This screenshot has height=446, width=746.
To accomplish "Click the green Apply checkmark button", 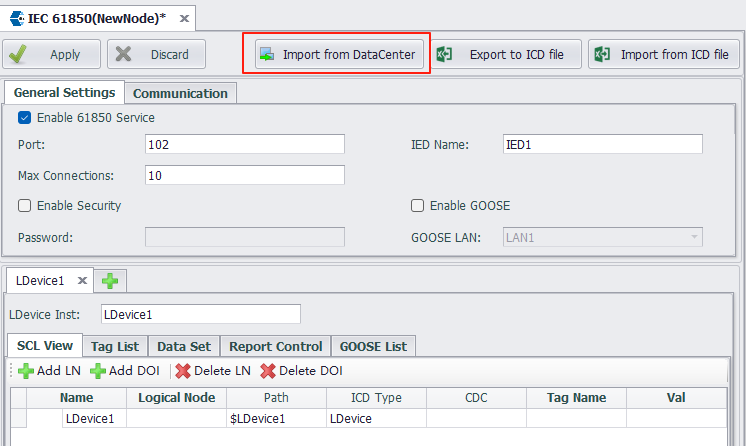I will (x=52, y=54).
